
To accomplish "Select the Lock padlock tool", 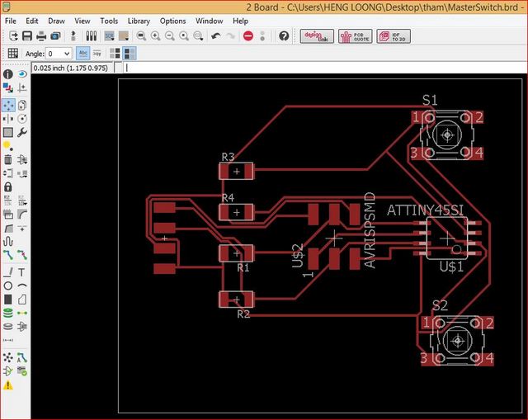I will [x=8, y=186].
